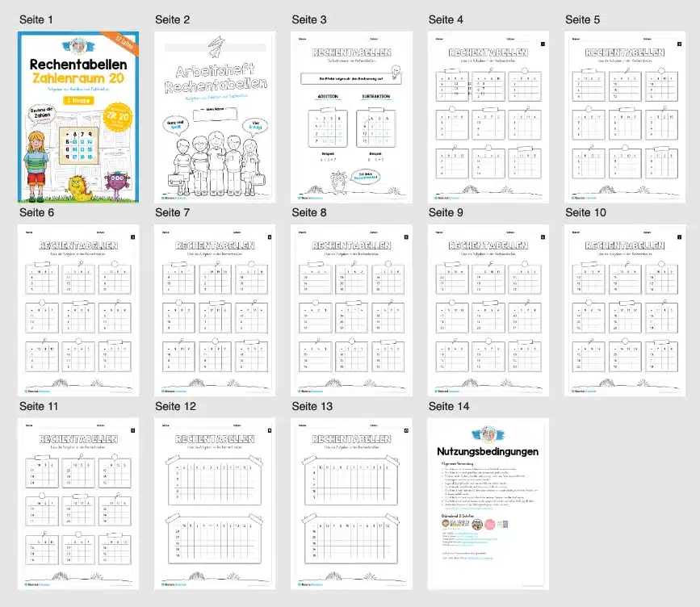The image size is (700, 607).
Task: Click the Seite 13 large-table page thumbnail
Action: click(x=352, y=504)
